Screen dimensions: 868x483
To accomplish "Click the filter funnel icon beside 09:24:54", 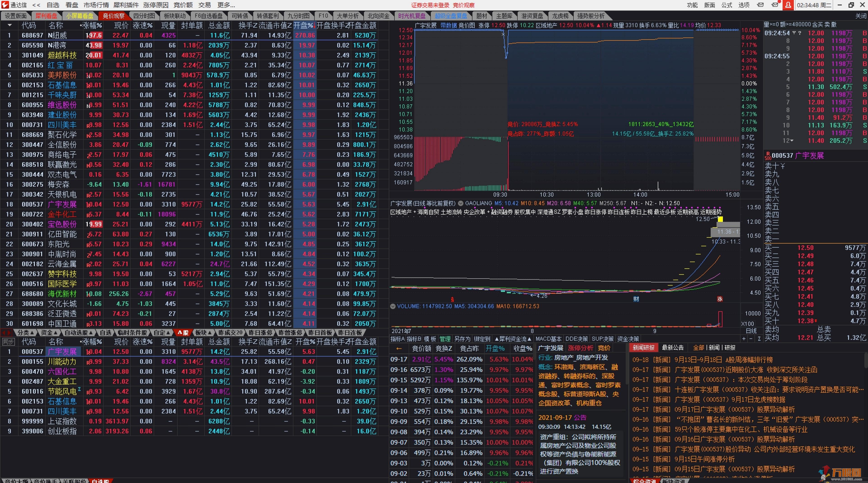I will pos(794,33).
